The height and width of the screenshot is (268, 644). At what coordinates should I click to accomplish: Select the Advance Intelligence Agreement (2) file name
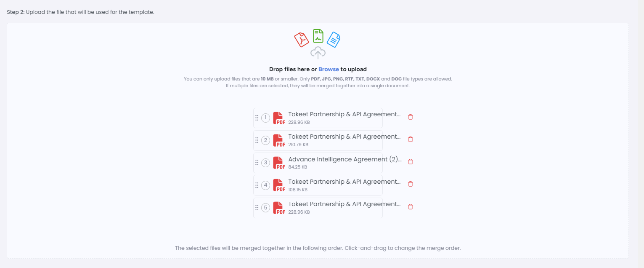click(x=345, y=159)
